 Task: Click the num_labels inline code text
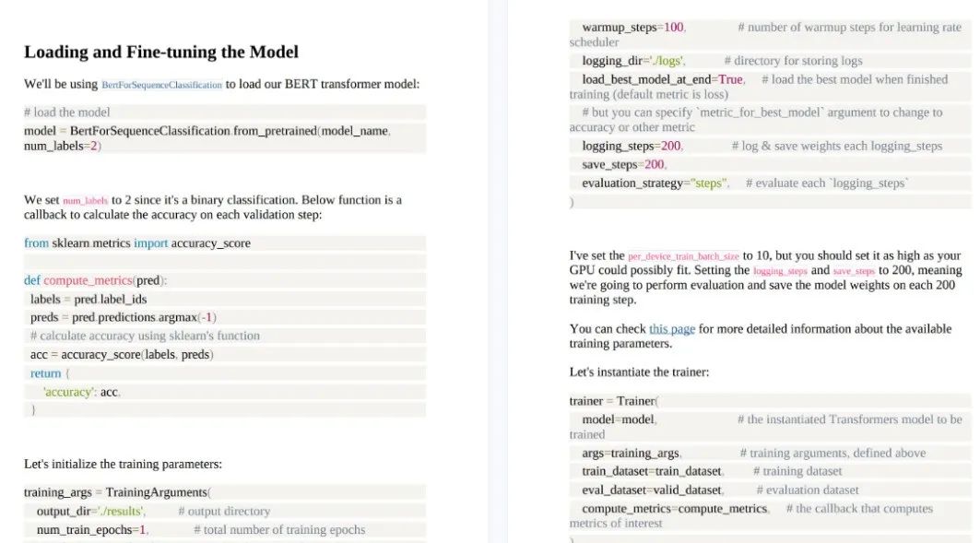[85, 201]
